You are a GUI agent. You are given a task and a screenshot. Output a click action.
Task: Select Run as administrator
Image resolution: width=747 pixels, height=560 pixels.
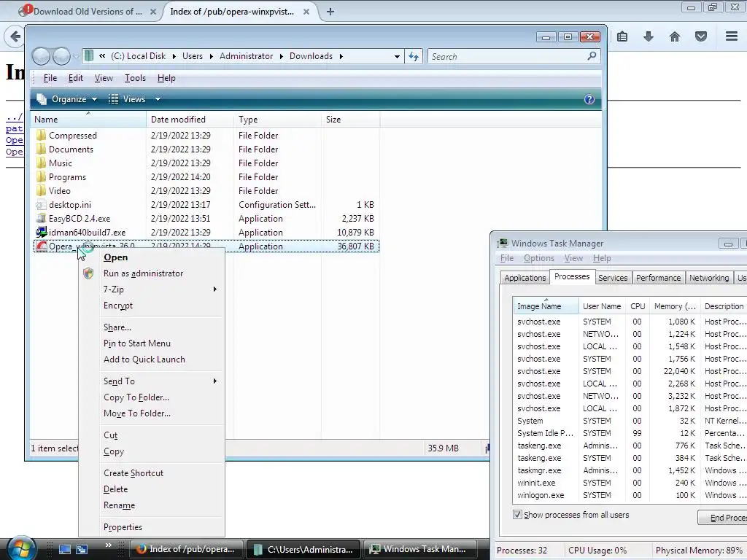(x=143, y=273)
